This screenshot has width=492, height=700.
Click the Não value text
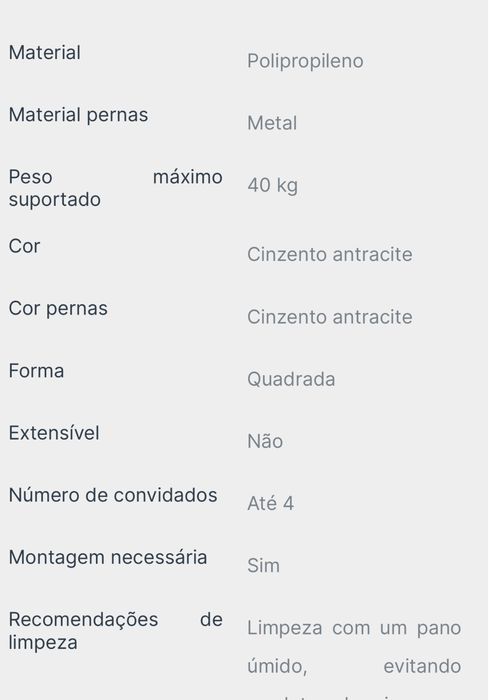[265, 442]
